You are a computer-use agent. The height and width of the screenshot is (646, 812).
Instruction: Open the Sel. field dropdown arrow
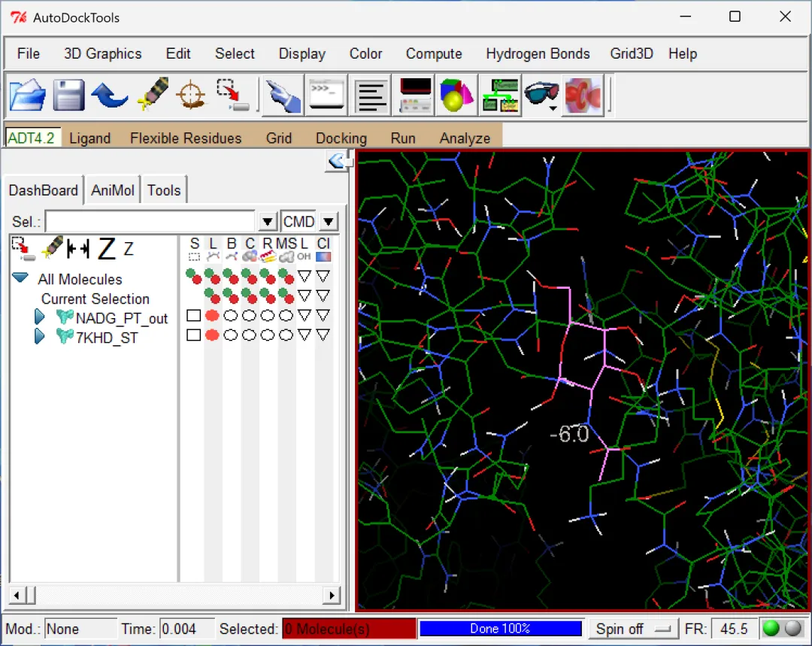pos(267,222)
